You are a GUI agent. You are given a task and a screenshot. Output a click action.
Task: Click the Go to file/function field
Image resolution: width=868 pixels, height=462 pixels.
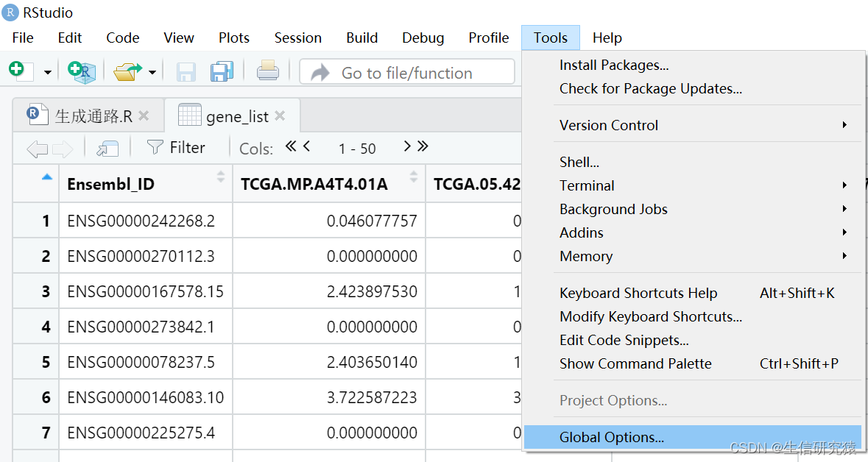pyautogui.click(x=406, y=73)
